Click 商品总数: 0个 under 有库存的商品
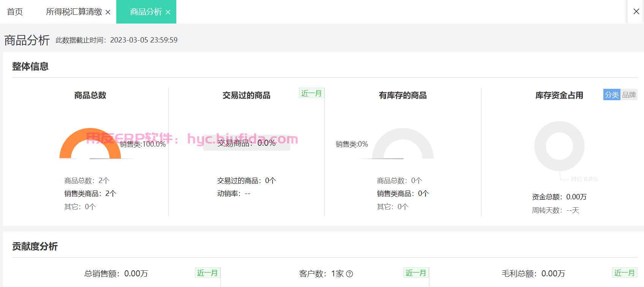Viewport: 644px width, 287px height. pyautogui.click(x=399, y=180)
